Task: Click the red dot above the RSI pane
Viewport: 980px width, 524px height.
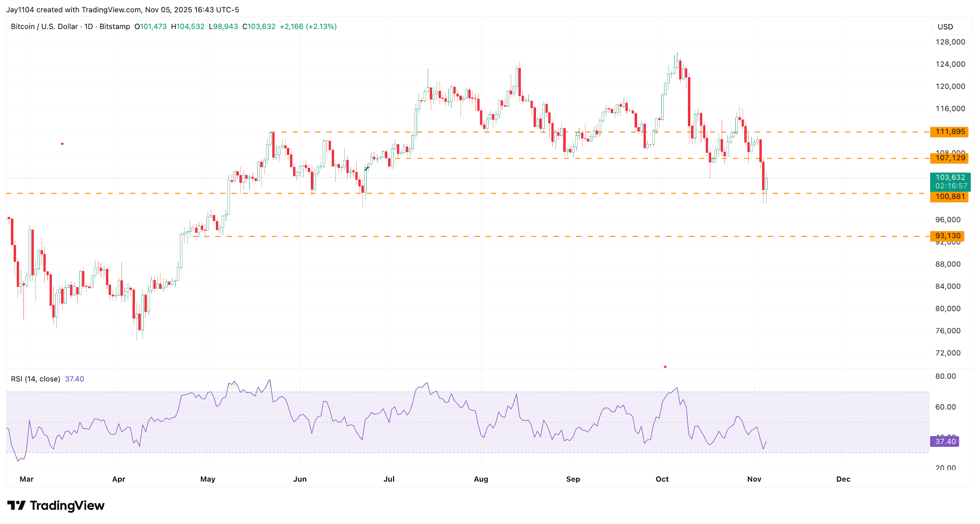Action: (x=665, y=367)
